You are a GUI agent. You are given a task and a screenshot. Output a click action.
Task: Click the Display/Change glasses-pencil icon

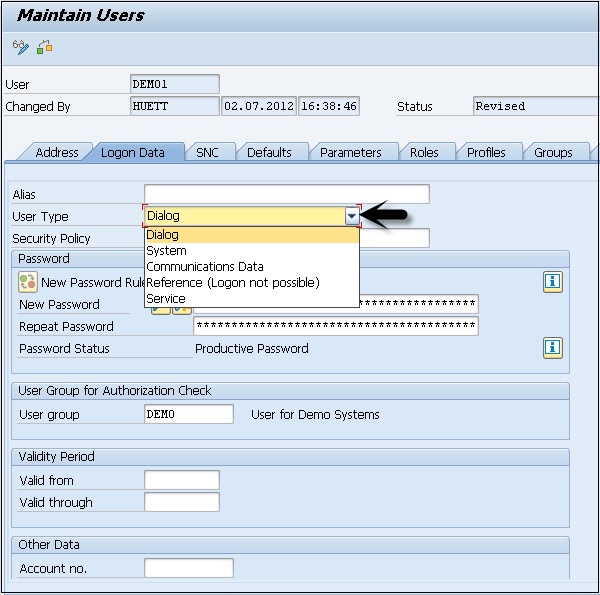coord(20,47)
